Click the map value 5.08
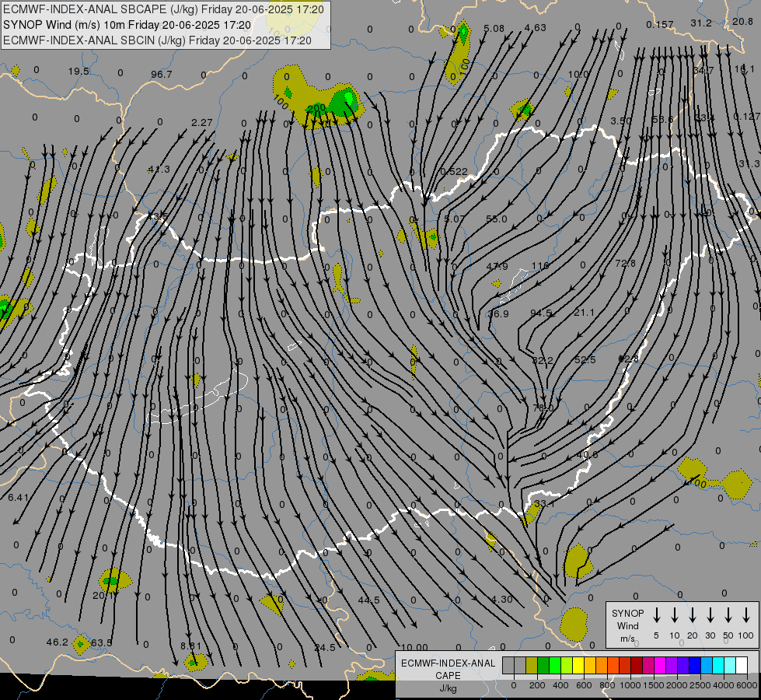This screenshot has width=761, height=700. 494,29
